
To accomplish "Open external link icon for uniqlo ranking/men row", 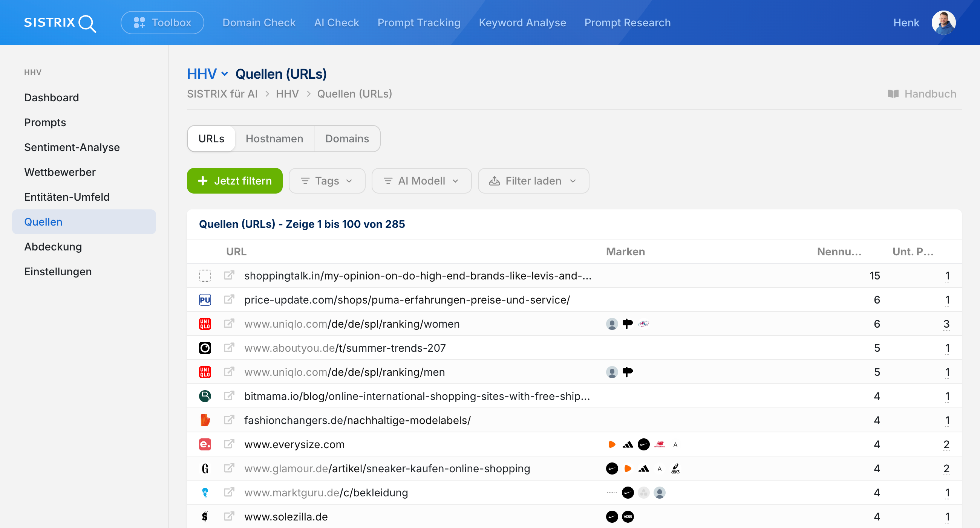I will coord(229,372).
